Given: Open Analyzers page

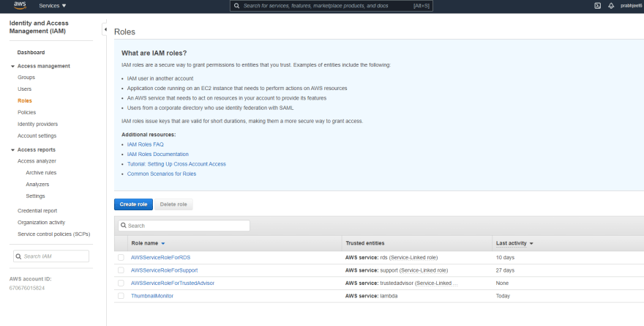Looking at the screenshot, I should pyautogui.click(x=37, y=185).
